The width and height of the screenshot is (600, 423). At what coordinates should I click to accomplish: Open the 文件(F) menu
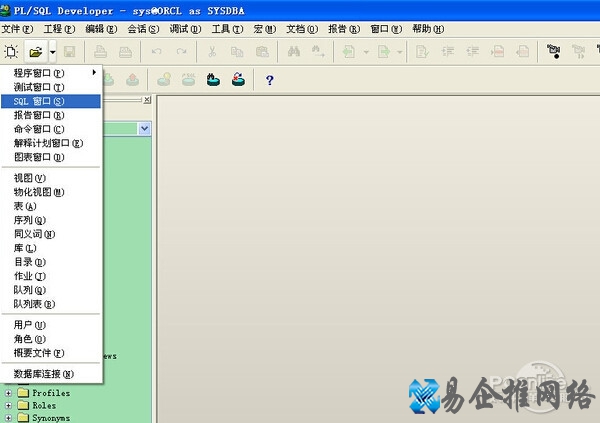(x=17, y=29)
